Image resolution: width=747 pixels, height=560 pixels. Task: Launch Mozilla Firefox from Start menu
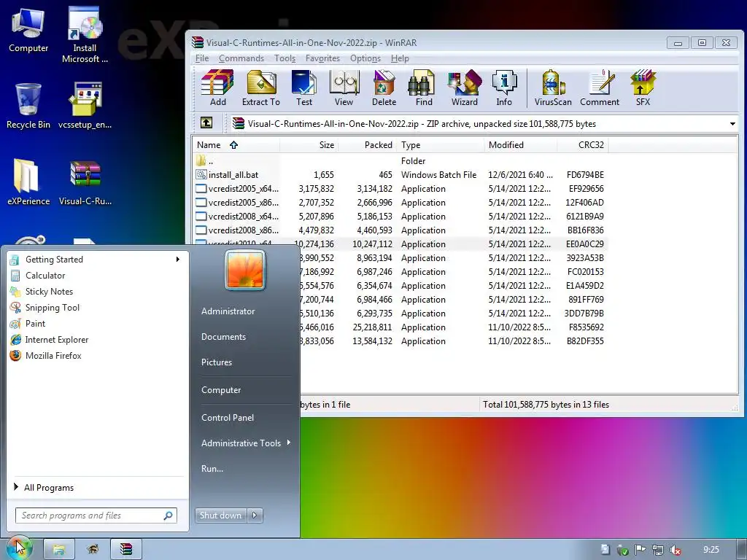tap(53, 355)
